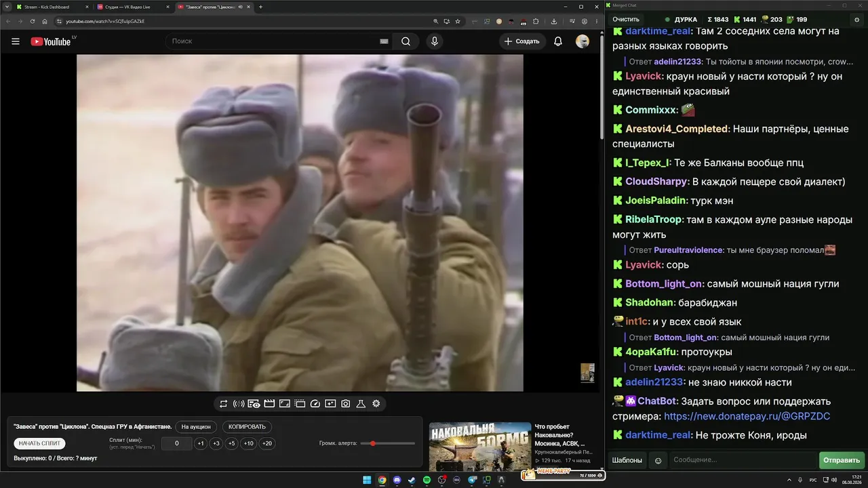Open the Наковальня 50 BMG video thumbnail

480,445
